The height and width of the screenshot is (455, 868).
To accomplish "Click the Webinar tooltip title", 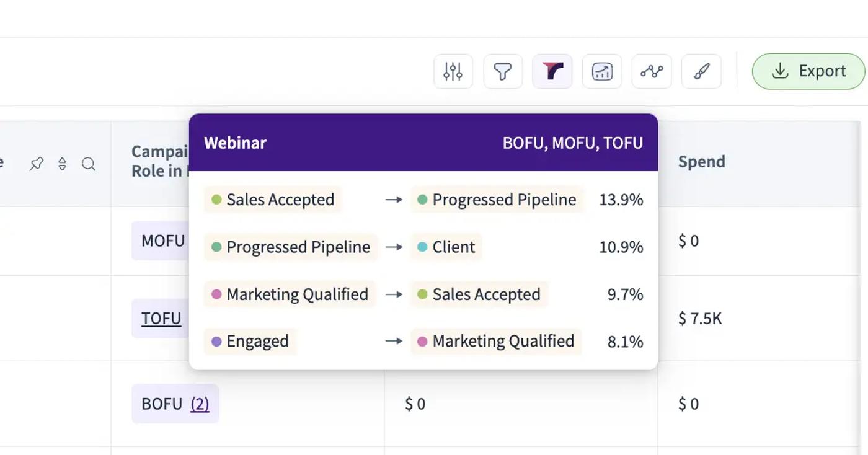I will click(235, 143).
